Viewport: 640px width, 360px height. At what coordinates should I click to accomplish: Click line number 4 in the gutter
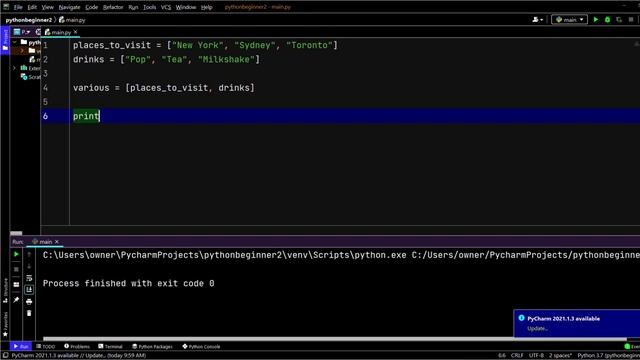click(45, 88)
